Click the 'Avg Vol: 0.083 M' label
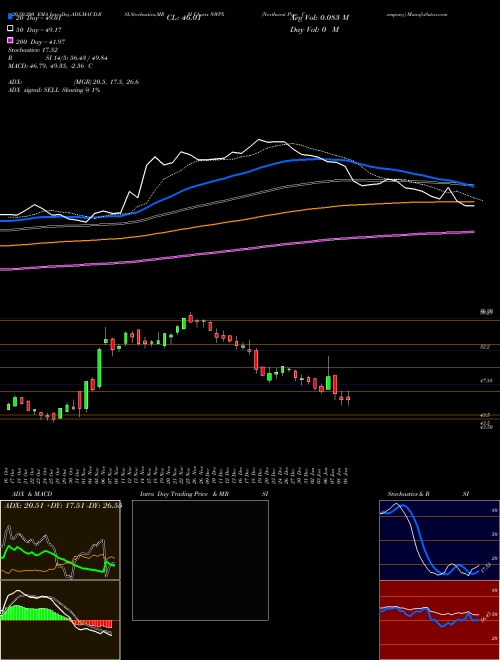This screenshot has height=660, width=500. (319, 18)
